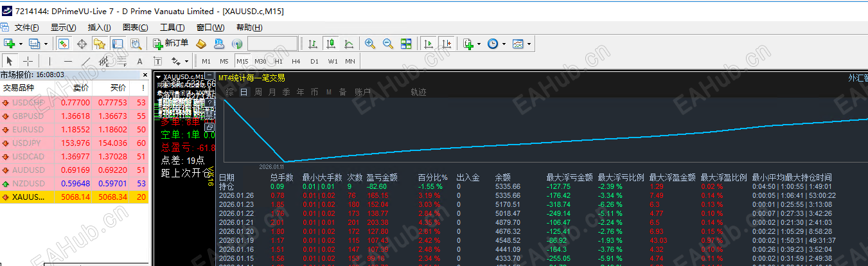Screen dimensions: 868x266
Task: Expand the Periods clock dropdown arrow
Action: tap(504, 44)
